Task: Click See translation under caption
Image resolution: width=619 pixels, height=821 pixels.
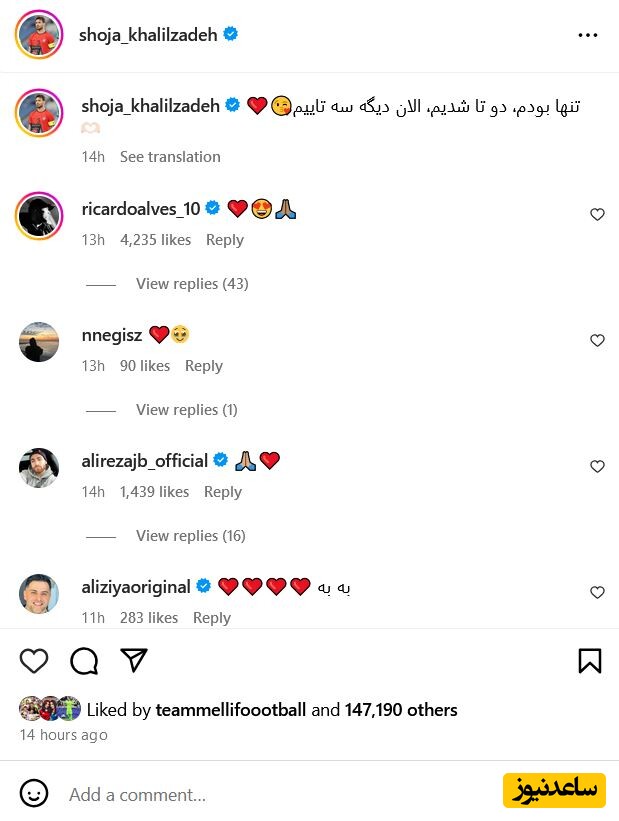Action: tap(170, 157)
